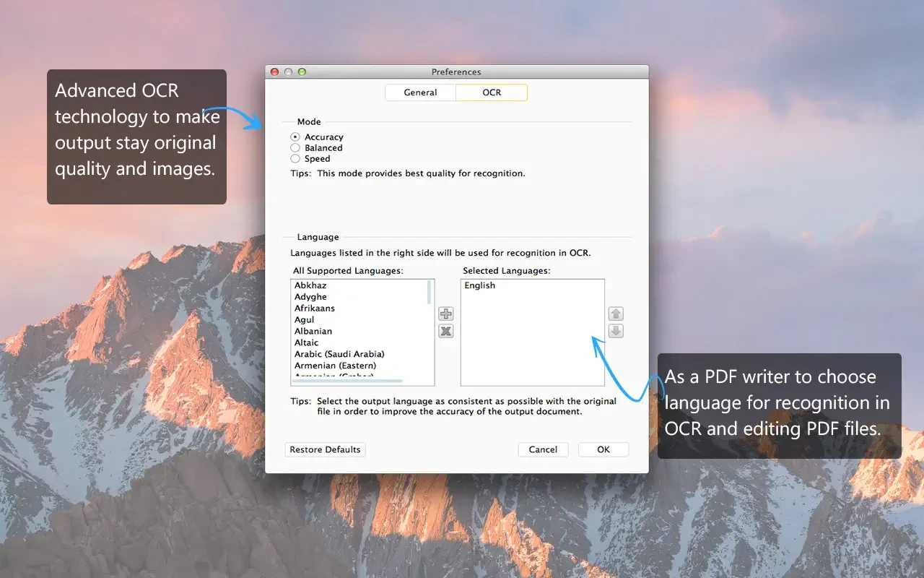The image size is (924, 578).
Task: Move selected language down with arrow icon
Action: (616, 331)
